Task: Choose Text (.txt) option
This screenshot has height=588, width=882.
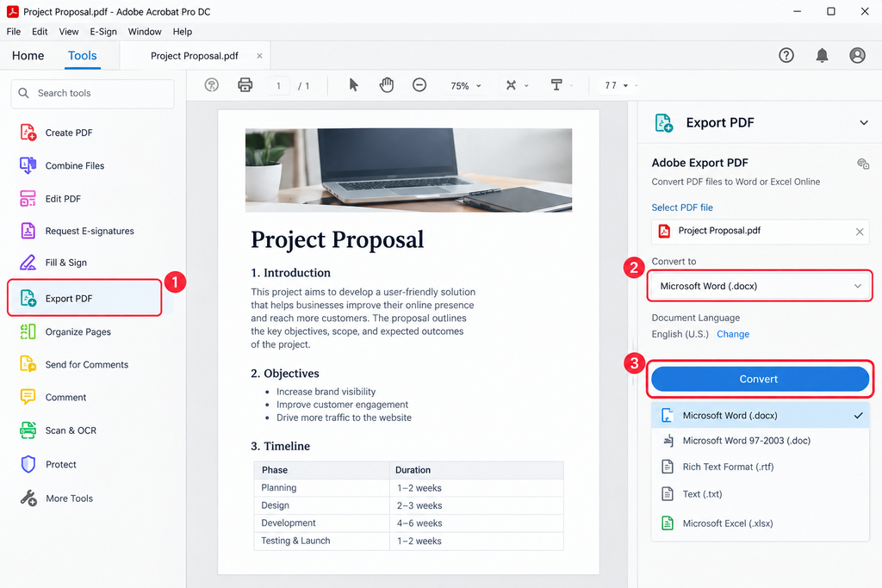Action: (x=760, y=494)
